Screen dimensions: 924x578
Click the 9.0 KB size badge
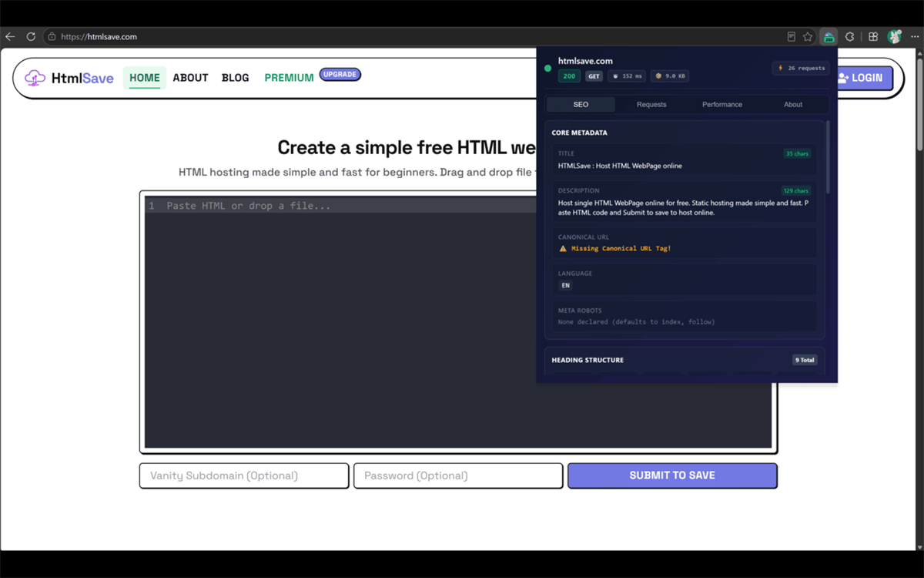[x=670, y=76]
